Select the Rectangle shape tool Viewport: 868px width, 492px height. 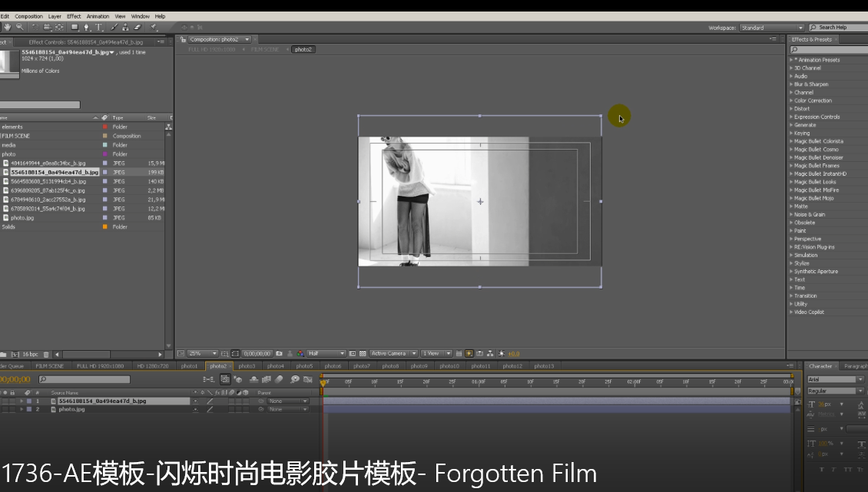point(75,27)
